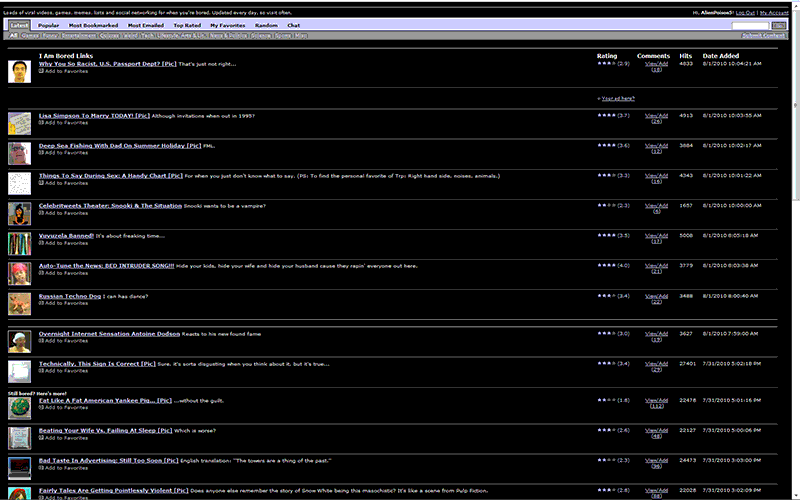The height and width of the screenshot is (500, 800).
Task: Click the Russian Techno Dog thumbnail
Action: (x=19, y=304)
